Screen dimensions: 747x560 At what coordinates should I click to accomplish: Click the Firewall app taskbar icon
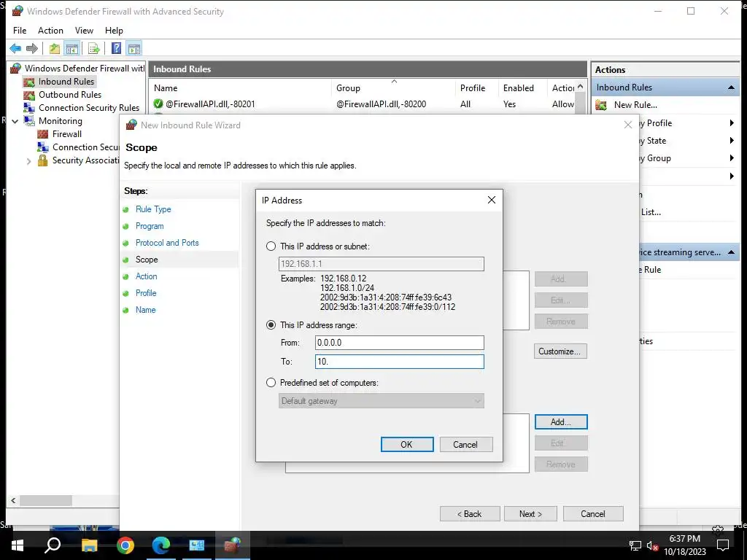233,545
